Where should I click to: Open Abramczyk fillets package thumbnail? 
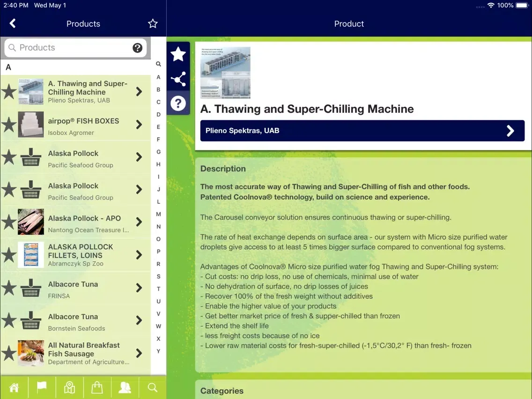[x=31, y=255]
